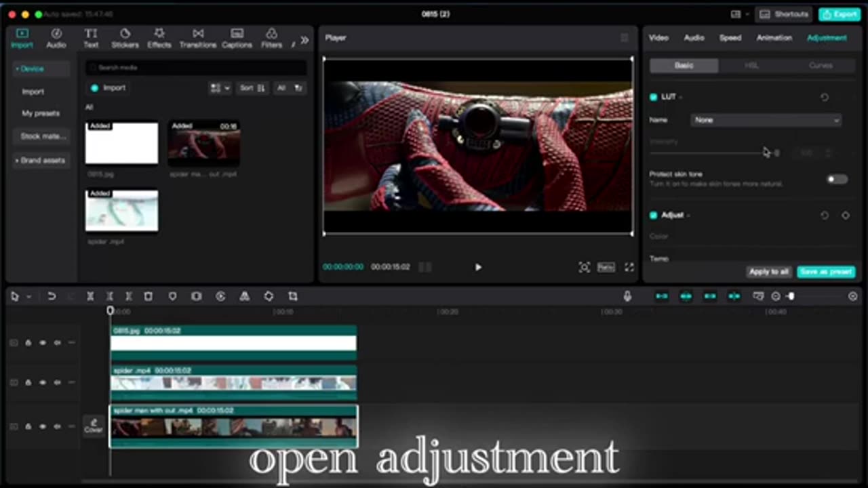This screenshot has height=488, width=868.
Task: Lock the spider .mp4 track
Action: tap(28, 382)
